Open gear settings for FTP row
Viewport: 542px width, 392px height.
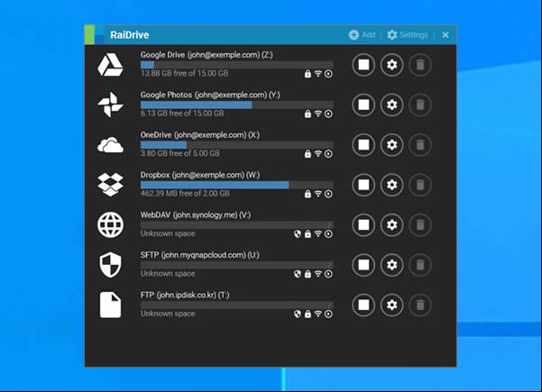tap(392, 305)
